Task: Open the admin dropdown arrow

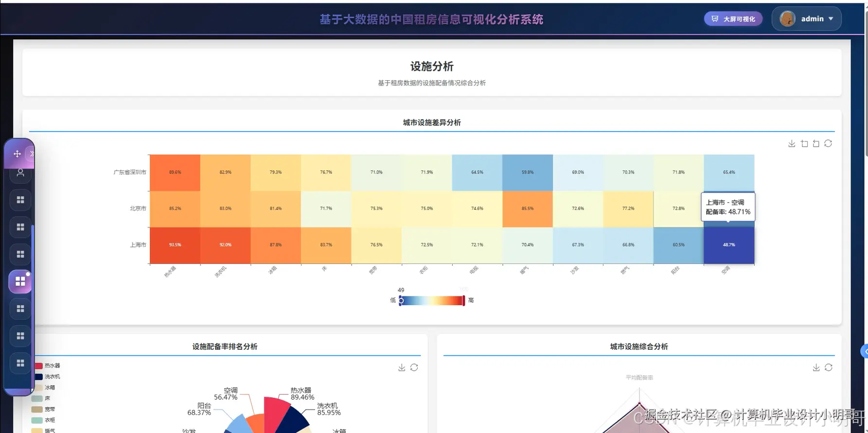Action: point(831,19)
